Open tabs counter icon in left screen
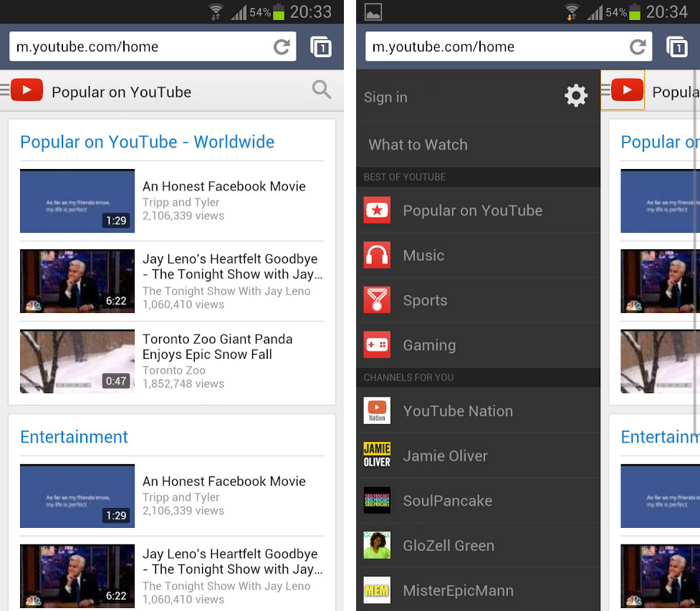 click(x=320, y=47)
